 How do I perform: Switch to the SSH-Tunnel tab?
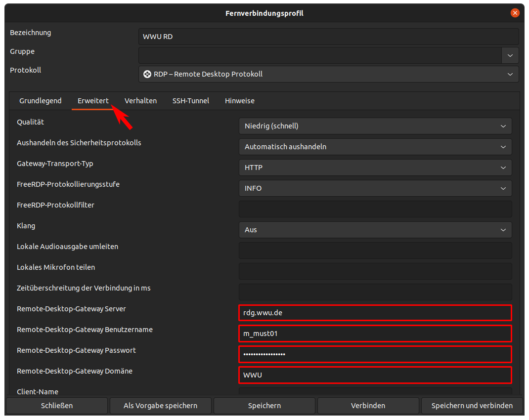190,101
